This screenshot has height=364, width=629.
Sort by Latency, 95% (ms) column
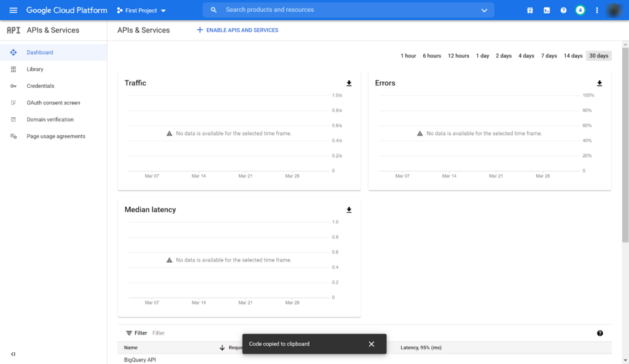pos(421,347)
